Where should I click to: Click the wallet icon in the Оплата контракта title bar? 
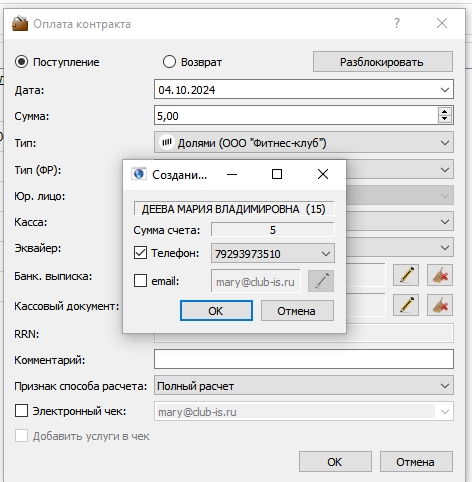(20, 23)
